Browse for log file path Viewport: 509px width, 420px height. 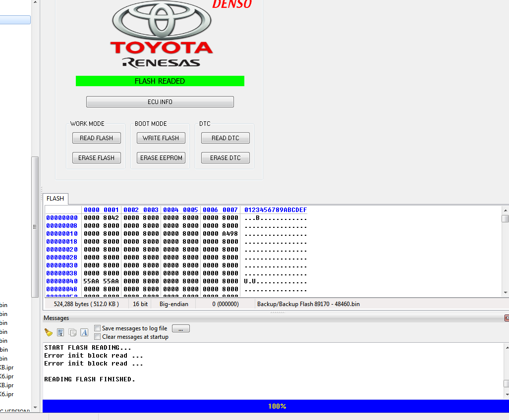click(x=180, y=328)
